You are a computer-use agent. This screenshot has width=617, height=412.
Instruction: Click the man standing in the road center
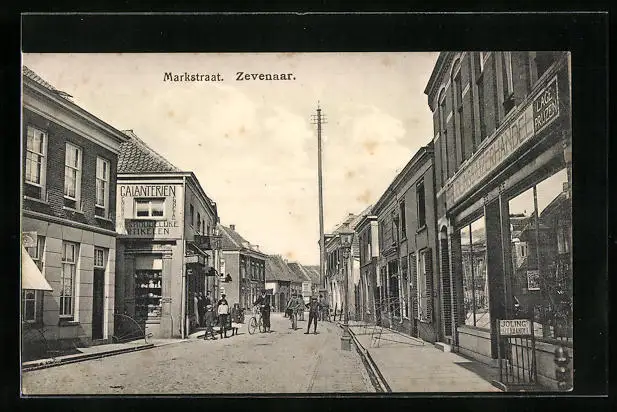[312, 315]
